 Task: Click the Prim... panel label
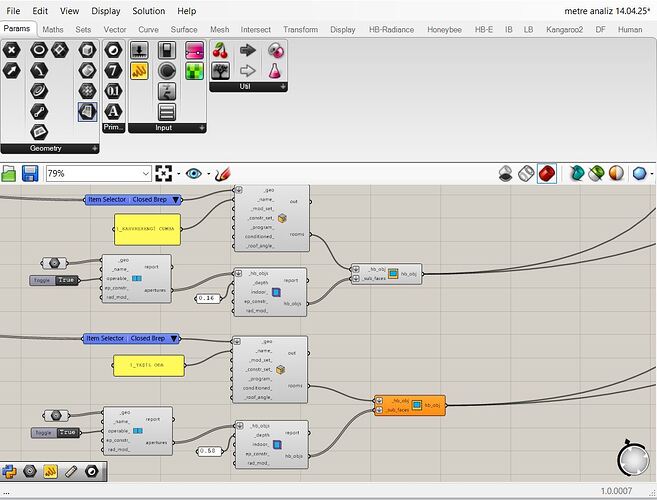point(114,127)
